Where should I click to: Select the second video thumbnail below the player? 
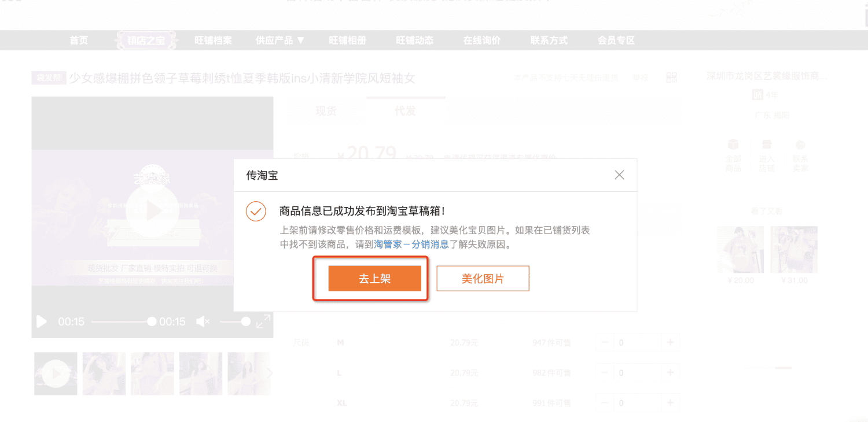pyautogui.click(x=104, y=373)
